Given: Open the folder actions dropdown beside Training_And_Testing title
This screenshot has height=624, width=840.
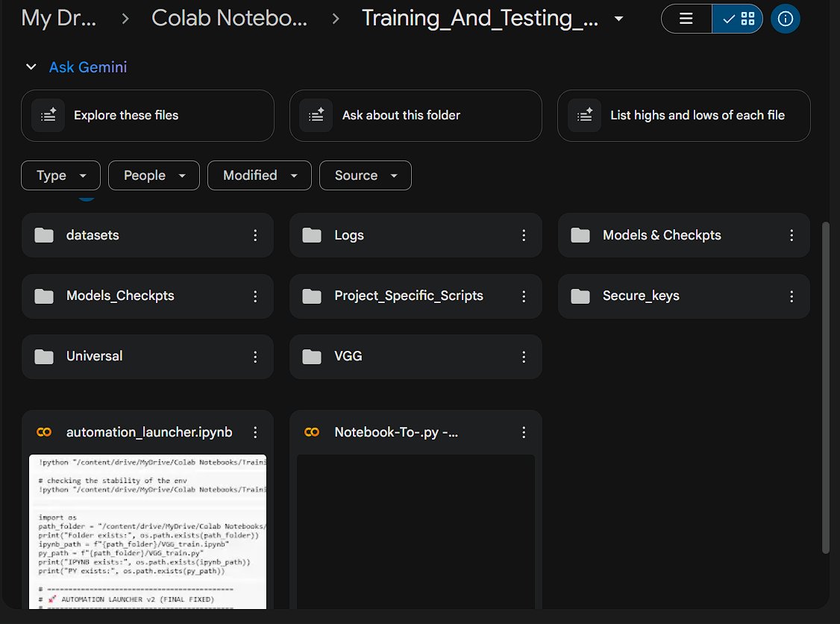Looking at the screenshot, I should pos(619,18).
